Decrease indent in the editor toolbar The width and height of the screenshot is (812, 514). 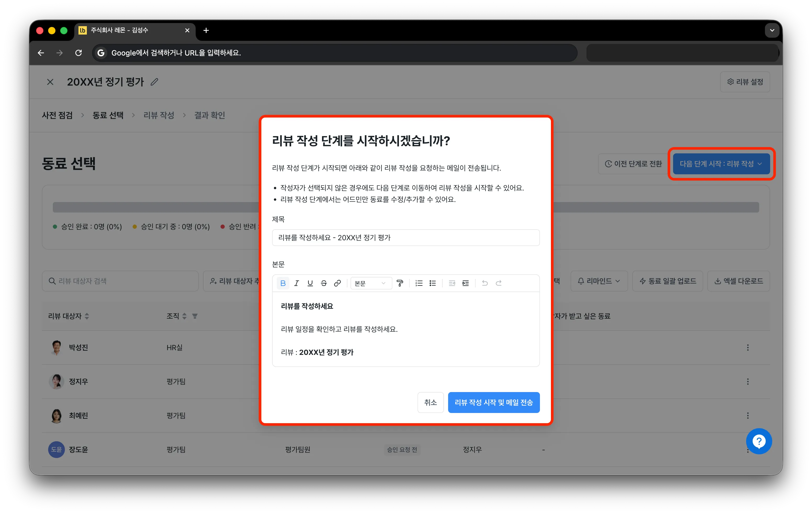tap(452, 283)
